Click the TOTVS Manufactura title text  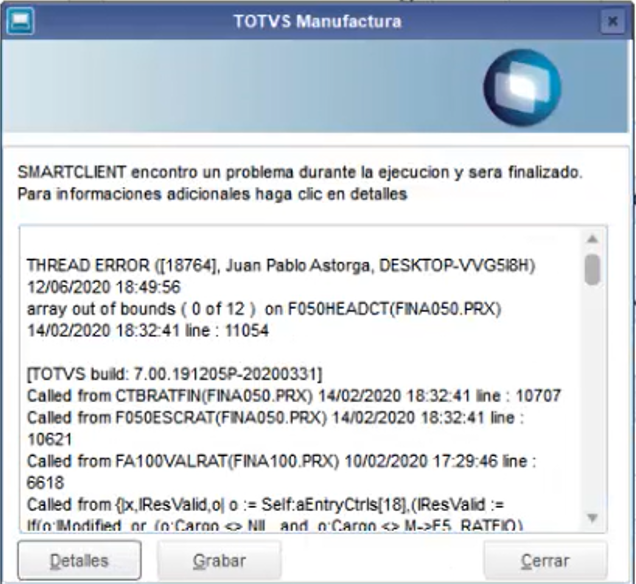[318, 21]
